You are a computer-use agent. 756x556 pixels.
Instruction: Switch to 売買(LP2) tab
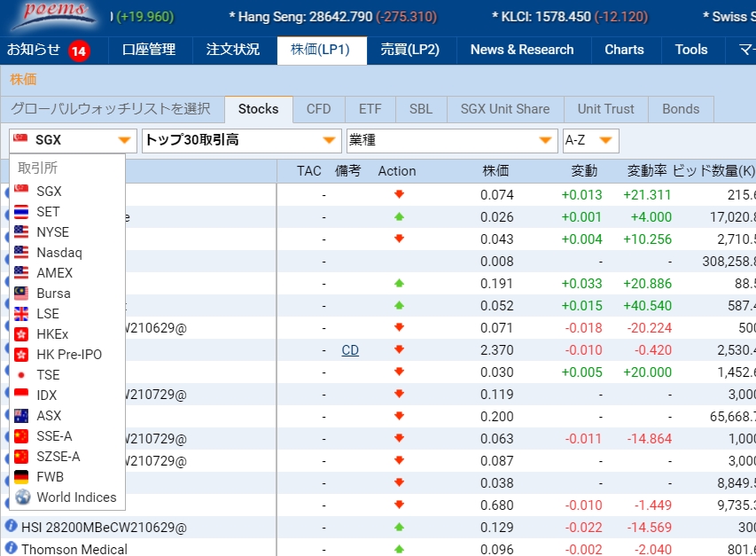pos(410,50)
